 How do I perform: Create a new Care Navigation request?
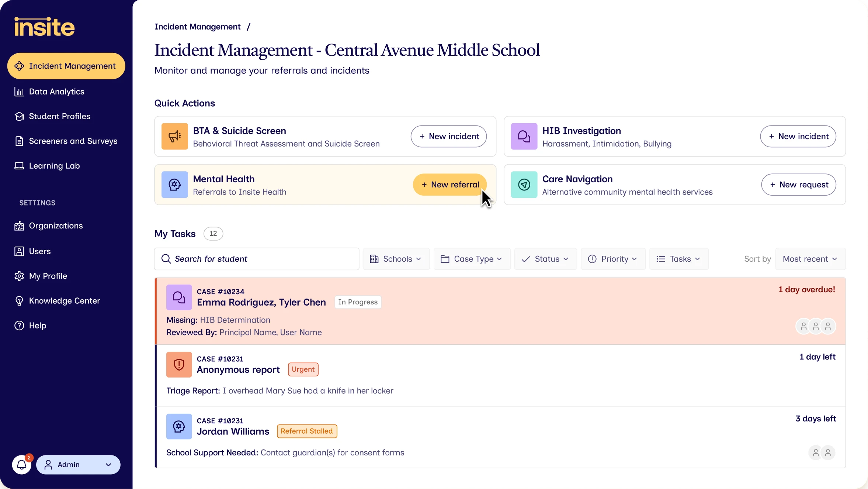pos(799,185)
